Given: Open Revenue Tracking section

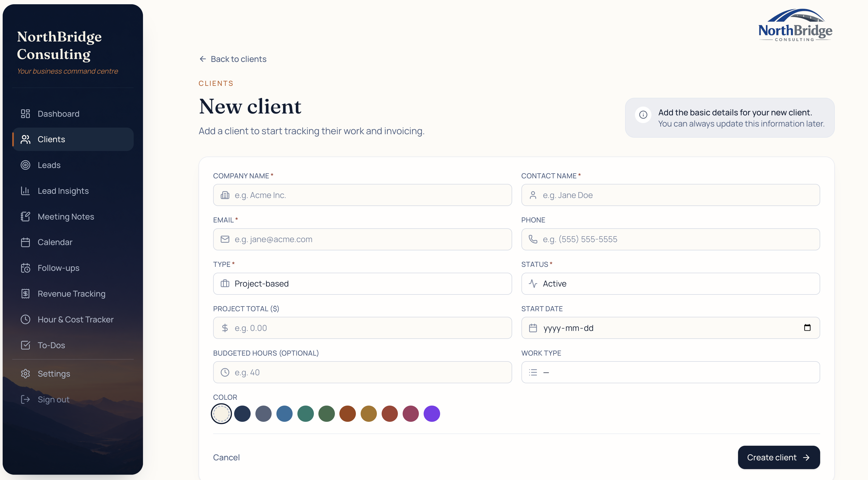Looking at the screenshot, I should [x=73, y=294].
